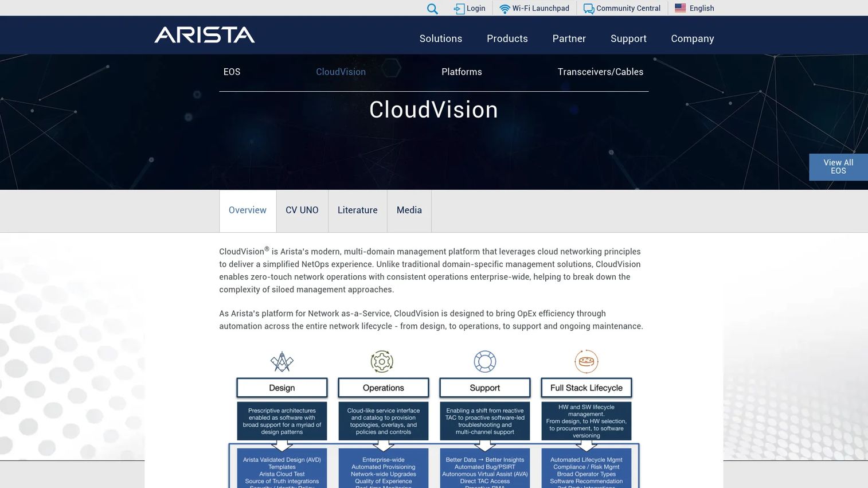Click the Arista logo

point(205,35)
